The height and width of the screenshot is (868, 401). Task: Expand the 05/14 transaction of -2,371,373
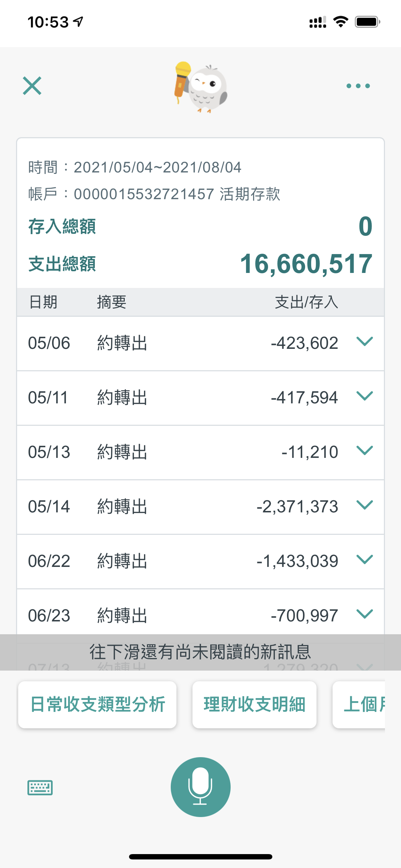pyautogui.click(x=364, y=505)
